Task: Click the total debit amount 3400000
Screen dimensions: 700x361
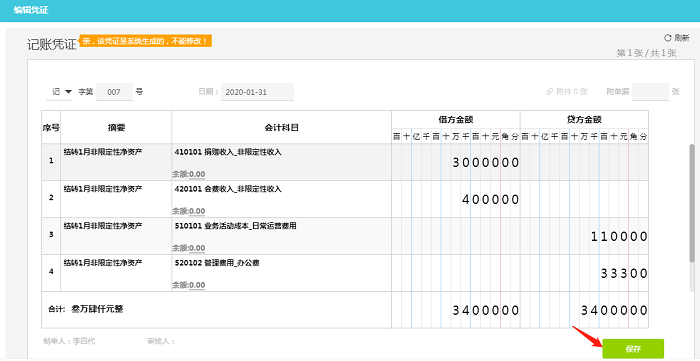Action: pyautogui.click(x=486, y=311)
